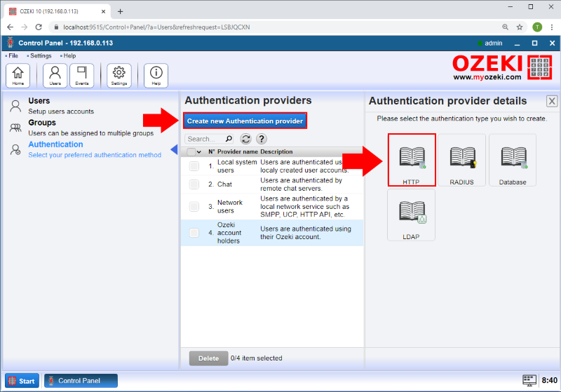Click the keyboard icon in the taskbar
561x392 pixels.
pos(529,381)
